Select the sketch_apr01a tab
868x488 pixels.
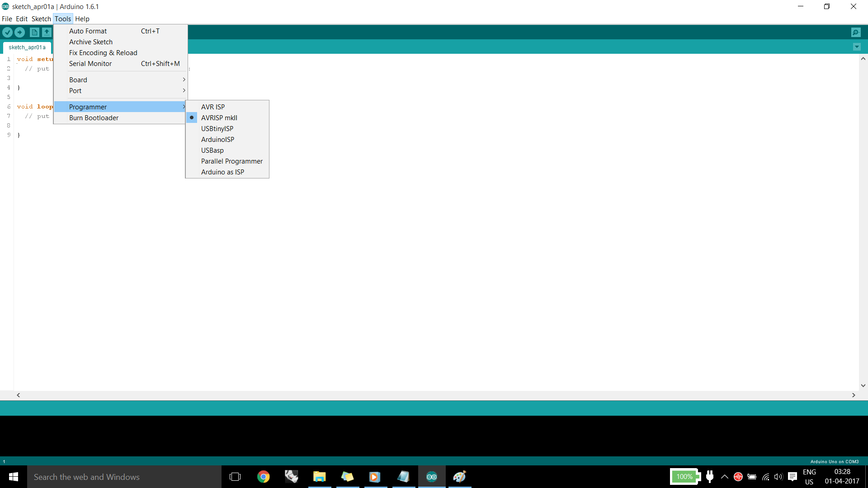pos(27,47)
